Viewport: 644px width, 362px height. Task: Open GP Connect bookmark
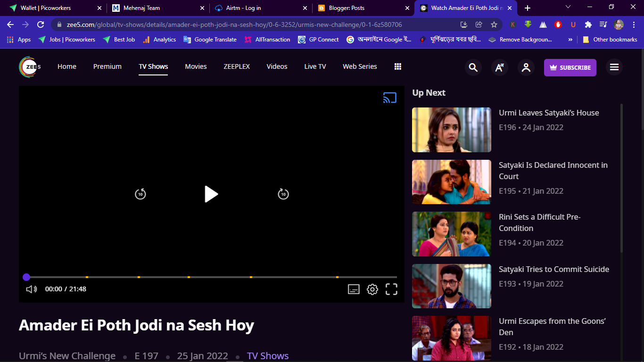pos(318,40)
